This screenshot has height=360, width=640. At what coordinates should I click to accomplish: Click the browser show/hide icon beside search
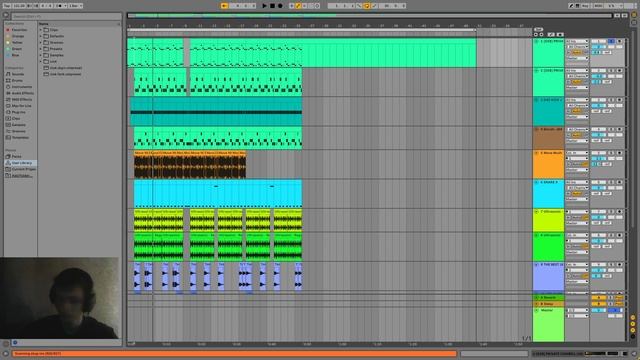[x=6, y=16]
